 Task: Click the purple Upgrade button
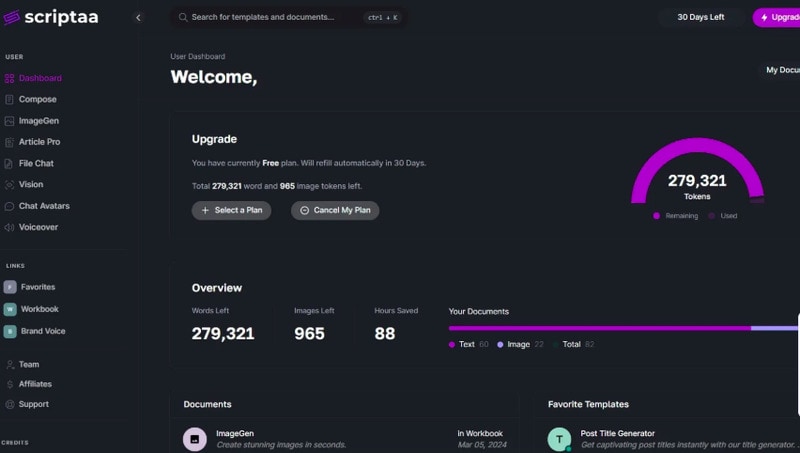(x=777, y=17)
